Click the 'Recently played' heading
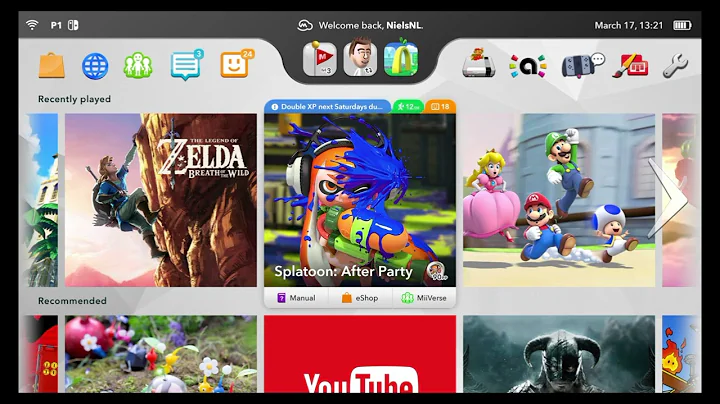The height and width of the screenshot is (404, 720). 74,99
